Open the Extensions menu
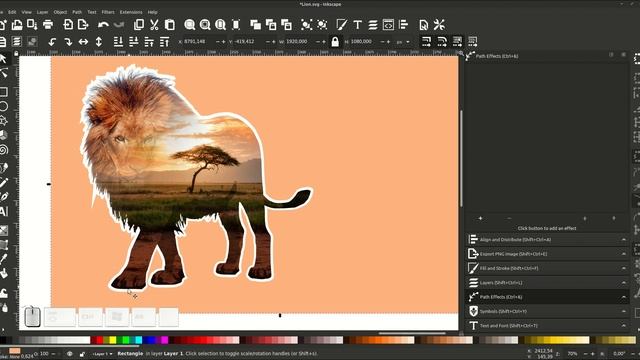Screen dimensions: 640x360 [131, 12]
